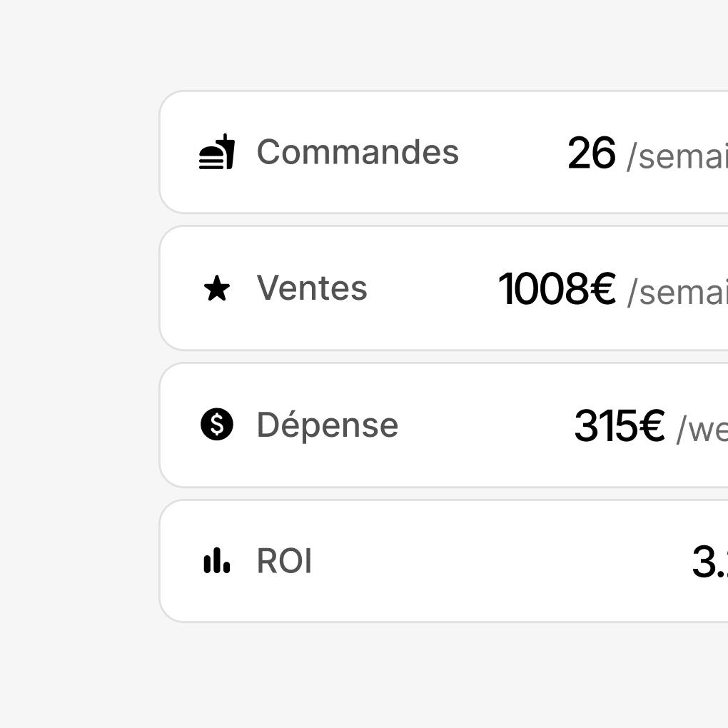This screenshot has height=728, width=728.
Task: Click the 26 orders value
Action: click(x=591, y=153)
